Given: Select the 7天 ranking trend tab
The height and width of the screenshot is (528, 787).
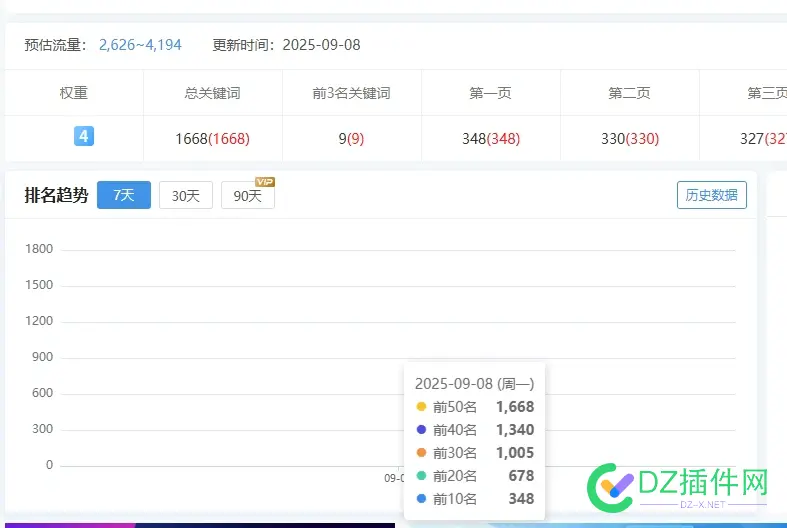Looking at the screenshot, I should pyautogui.click(x=124, y=195).
